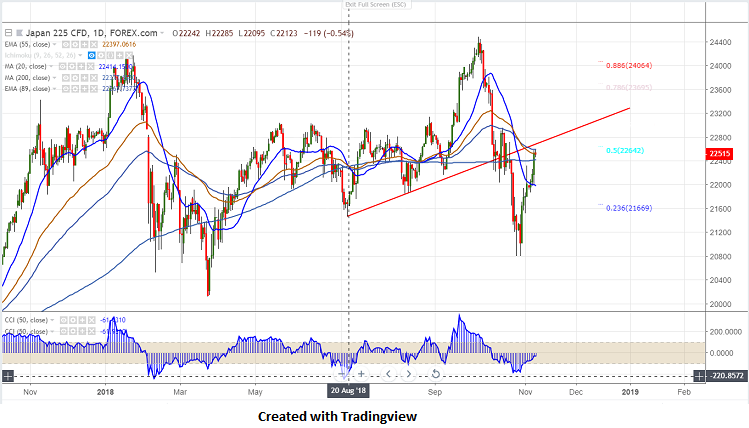This screenshot has height=428, width=749.
Task: Click the 0.786(23695) Fibonacci level label
Action: tap(629, 88)
